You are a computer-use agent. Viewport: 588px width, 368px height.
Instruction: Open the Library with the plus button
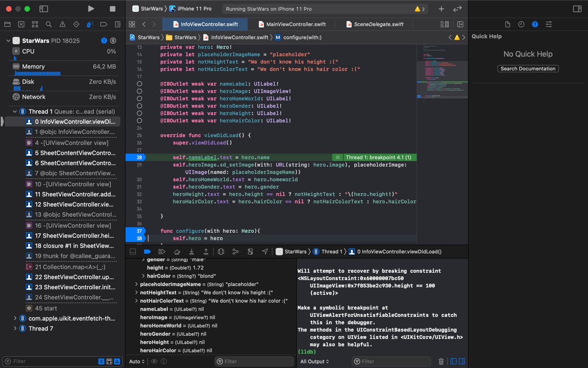tap(441, 9)
